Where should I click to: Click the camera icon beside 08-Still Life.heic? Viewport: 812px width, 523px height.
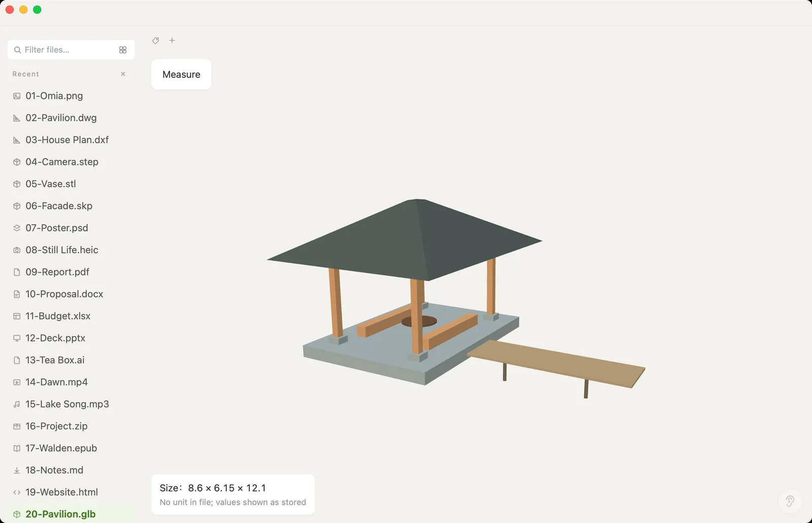(x=17, y=250)
